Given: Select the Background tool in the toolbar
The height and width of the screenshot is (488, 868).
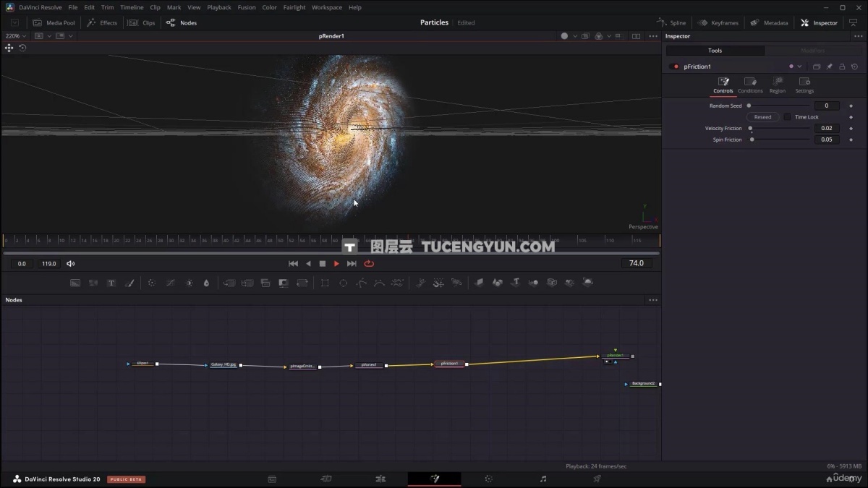Looking at the screenshot, I should pos(75,283).
